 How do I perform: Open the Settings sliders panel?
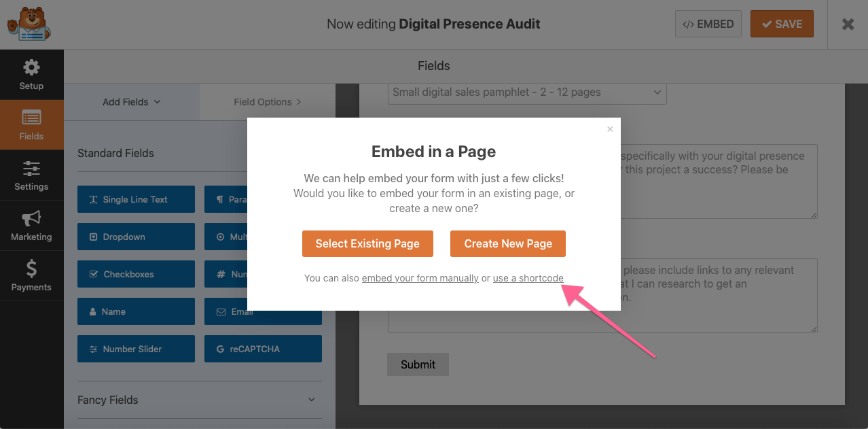point(31,175)
